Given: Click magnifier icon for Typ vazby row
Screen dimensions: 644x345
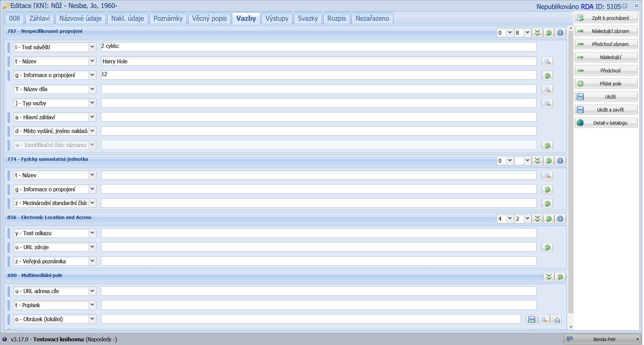Looking at the screenshot, I should 547,103.
